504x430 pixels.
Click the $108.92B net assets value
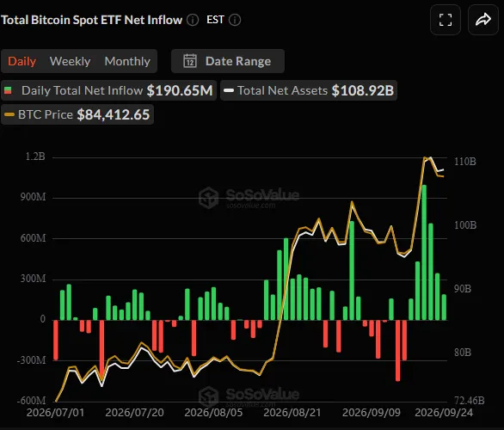pos(363,90)
